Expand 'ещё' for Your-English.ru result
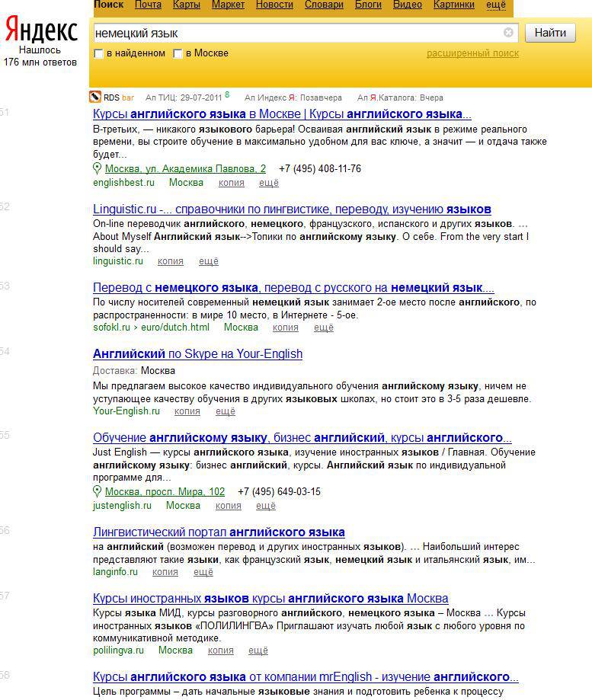Screen dimensions: 592x700 point(226,411)
